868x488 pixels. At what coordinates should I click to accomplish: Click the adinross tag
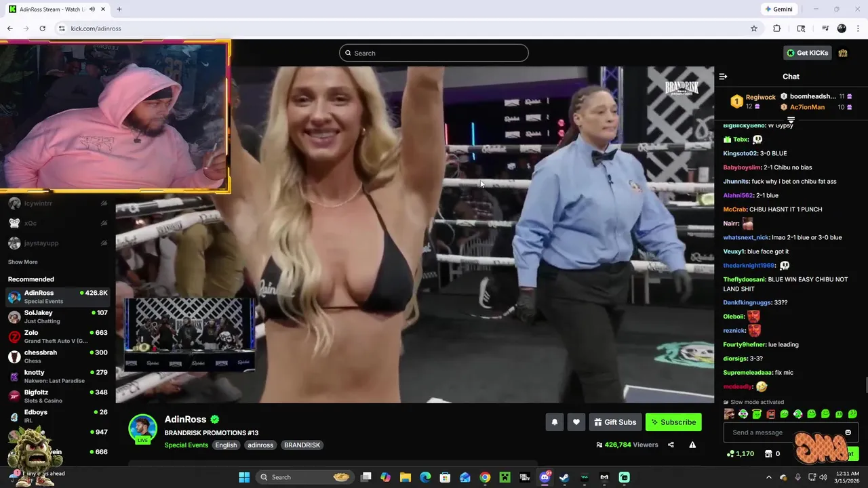click(260, 445)
